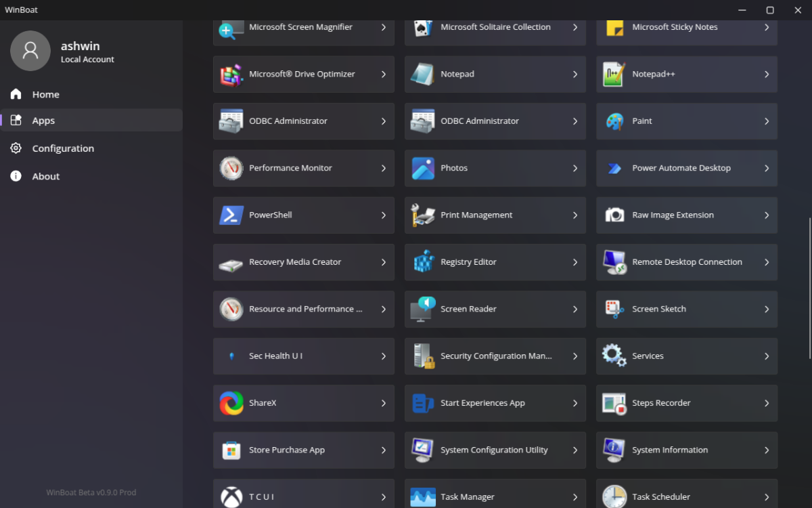The image size is (812, 508).
Task: Launch the Sec Health U I card
Action: click(304, 356)
